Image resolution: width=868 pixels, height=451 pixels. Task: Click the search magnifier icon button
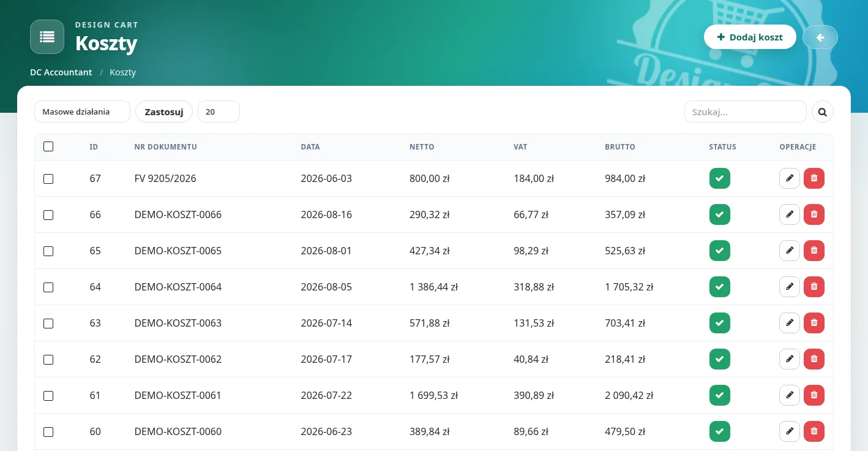pyautogui.click(x=823, y=112)
